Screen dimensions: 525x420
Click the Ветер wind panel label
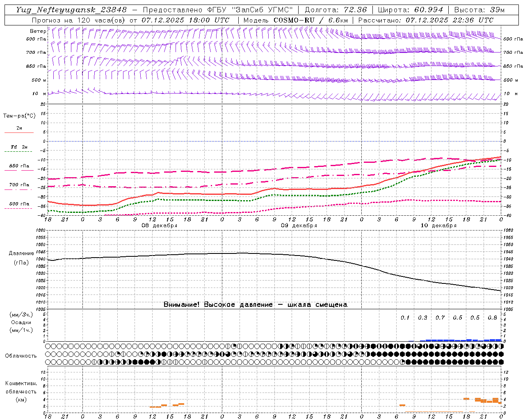point(38,31)
